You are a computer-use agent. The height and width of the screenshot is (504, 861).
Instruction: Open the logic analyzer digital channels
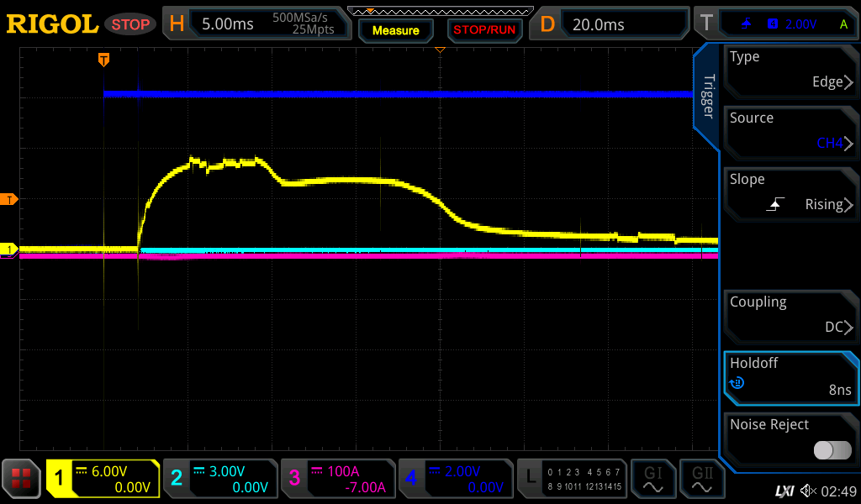[570, 479]
